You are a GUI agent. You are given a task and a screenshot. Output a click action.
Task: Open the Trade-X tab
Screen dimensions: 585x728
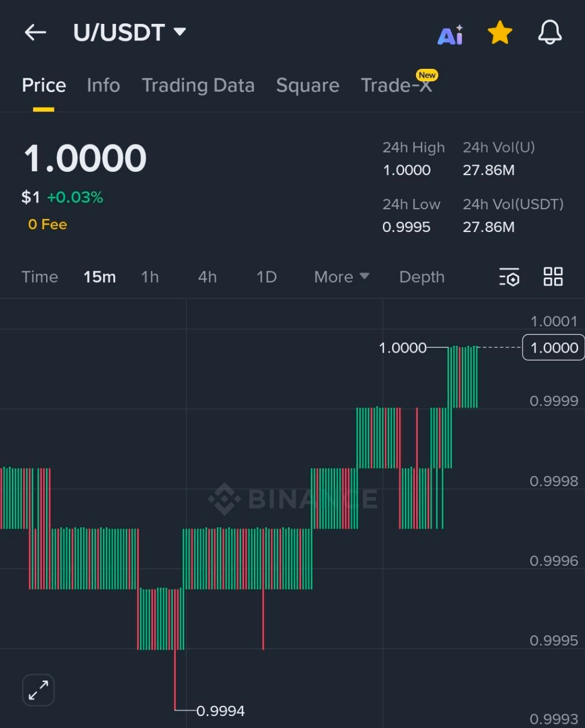point(397,85)
